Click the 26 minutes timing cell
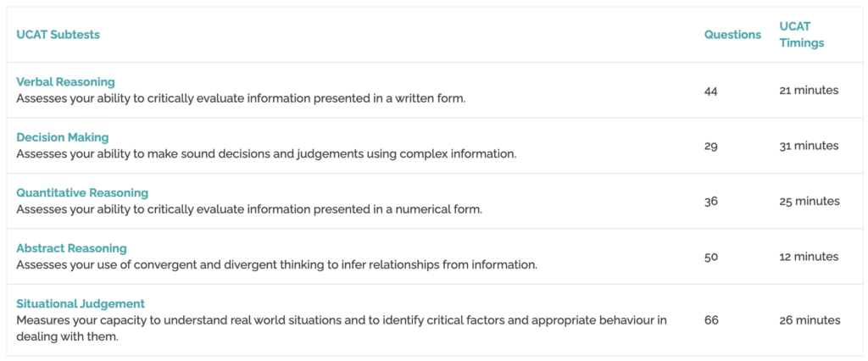This screenshot has height=361, width=868. 809,320
